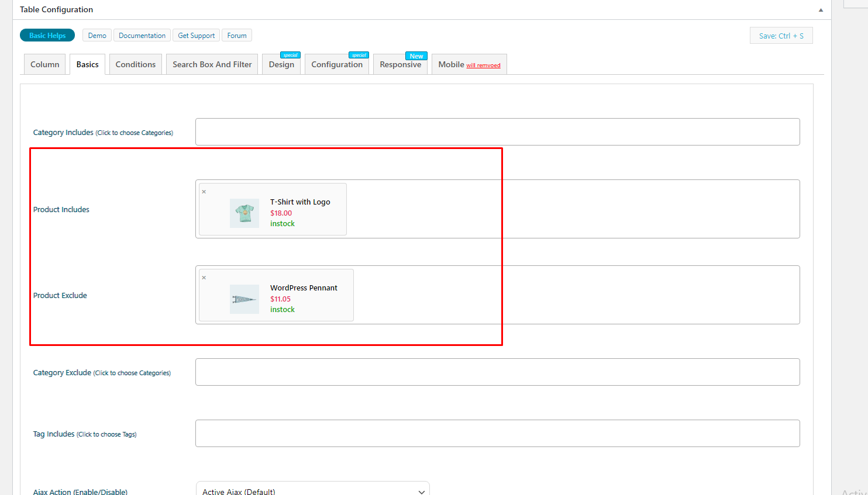
Task: Switch to the Column tab
Action: (x=45, y=64)
